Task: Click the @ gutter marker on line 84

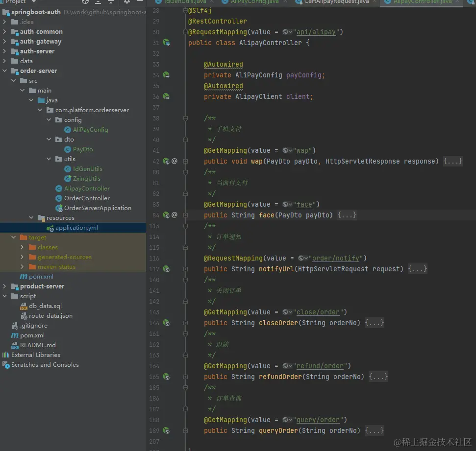Action: pos(174,215)
